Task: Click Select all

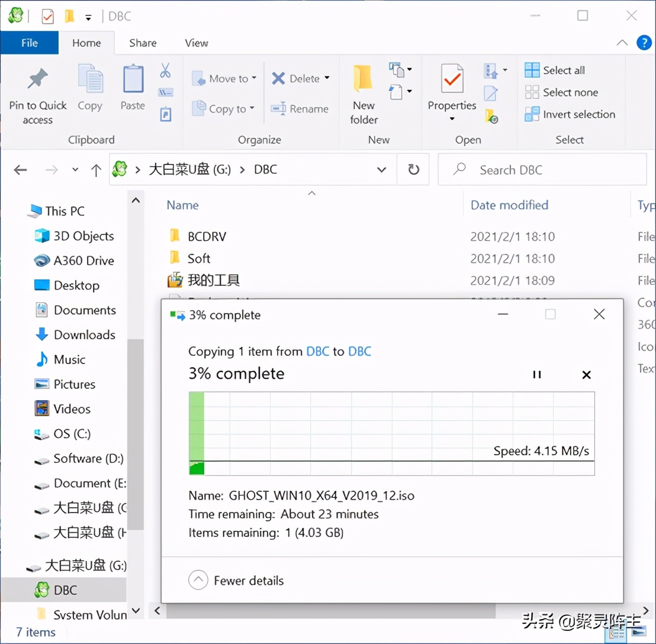Action: pos(555,70)
